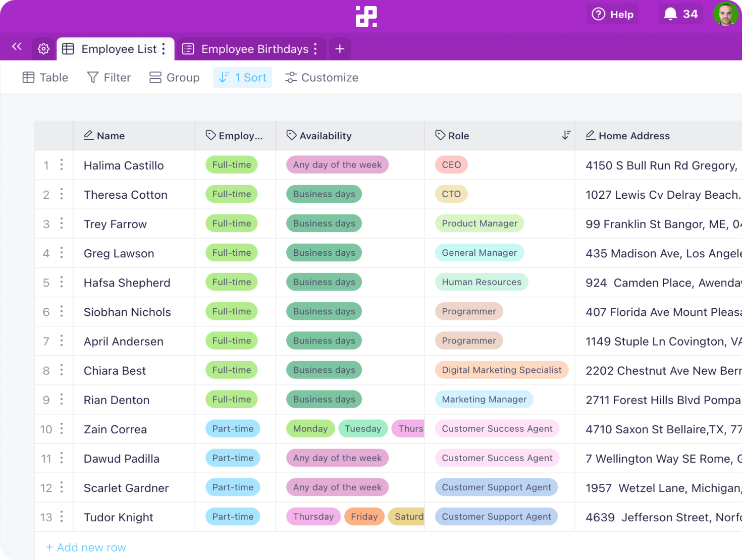Screen dimensions: 742x560
Task: Open workspace settings gear icon
Action: pyautogui.click(x=44, y=49)
